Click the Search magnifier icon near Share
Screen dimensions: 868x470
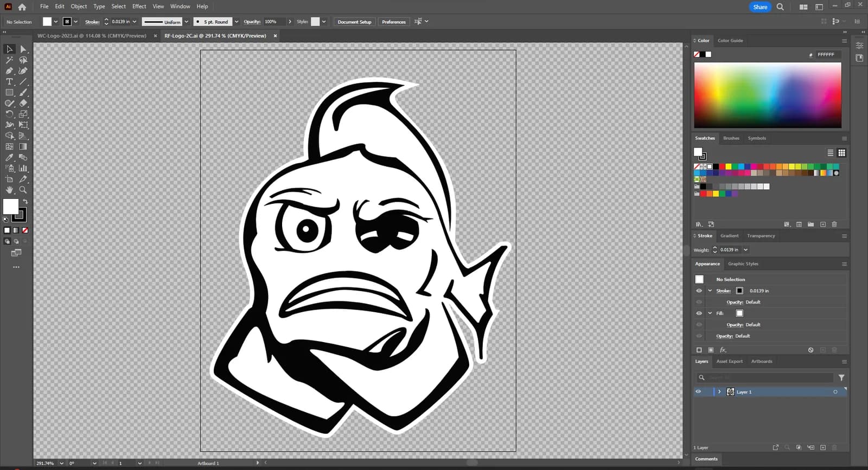[x=780, y=7]
